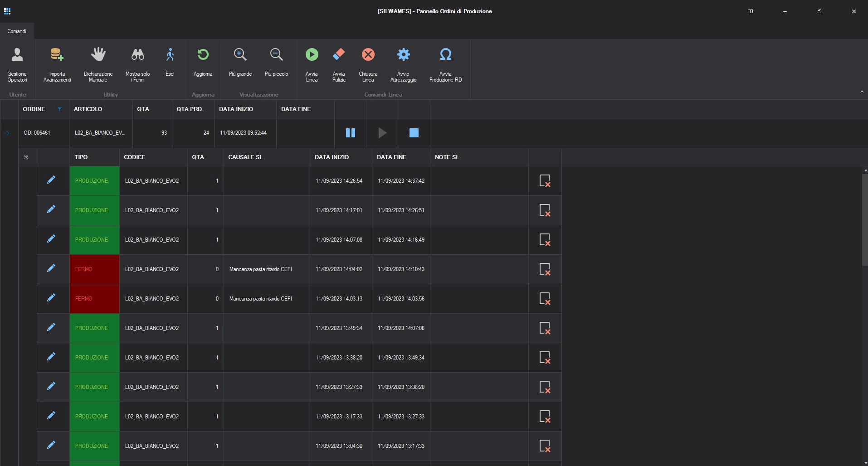The image size is (868, 466).
Task: Click Importa Avanzamenti icon
Action: pyautogui.click(x=56, y=63)
